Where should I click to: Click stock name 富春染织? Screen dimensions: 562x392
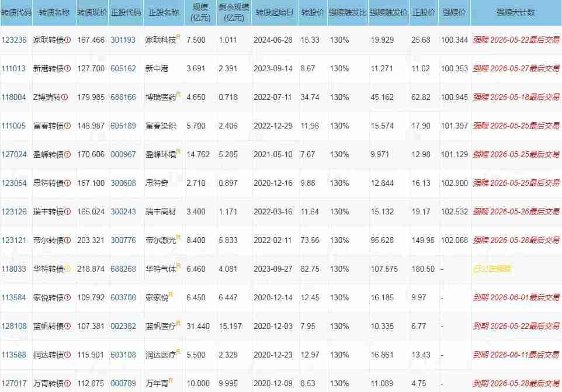[x=161, y=126]
